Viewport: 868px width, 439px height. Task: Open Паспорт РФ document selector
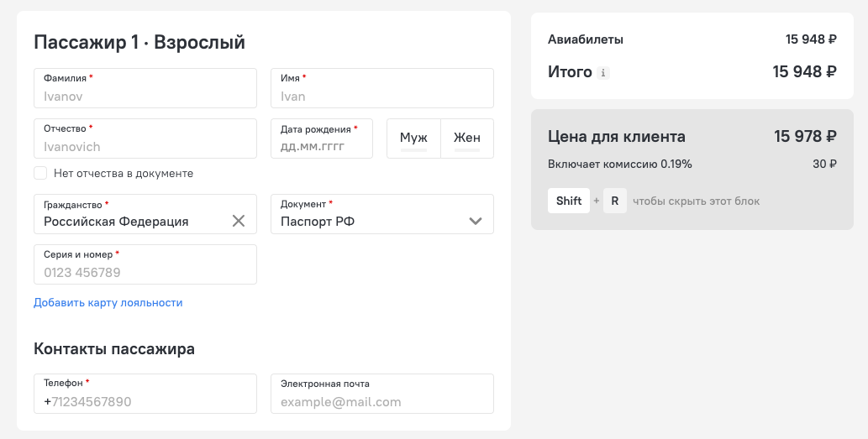point(382,214)
